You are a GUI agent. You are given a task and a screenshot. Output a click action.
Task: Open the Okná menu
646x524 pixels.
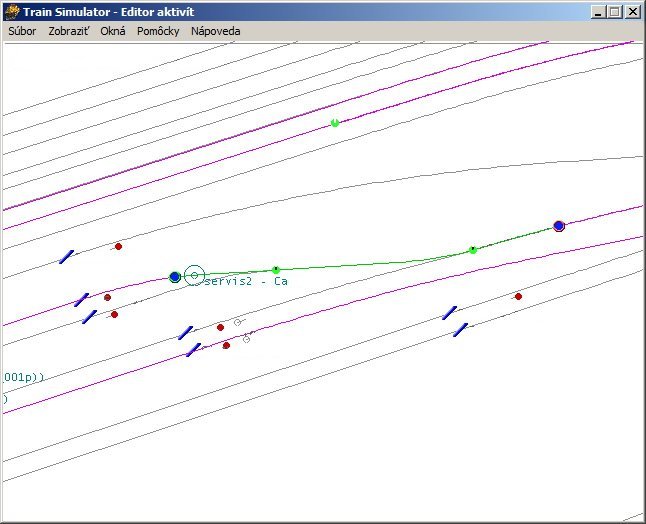click(113, 31)
